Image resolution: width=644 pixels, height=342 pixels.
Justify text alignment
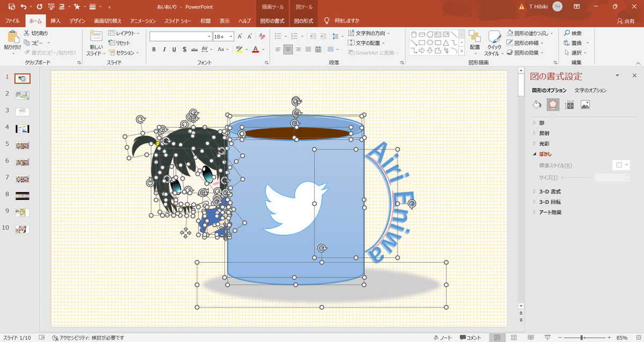[308, 49]
